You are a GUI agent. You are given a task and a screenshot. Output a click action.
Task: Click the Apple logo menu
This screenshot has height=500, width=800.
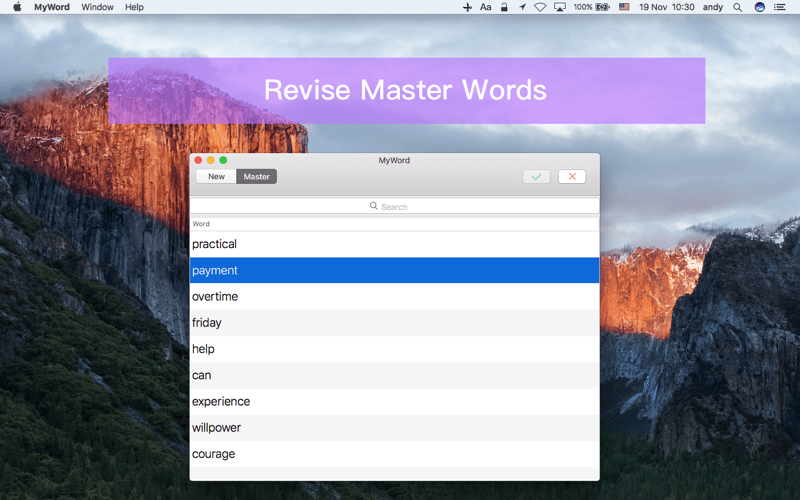[x=17, y=7]
